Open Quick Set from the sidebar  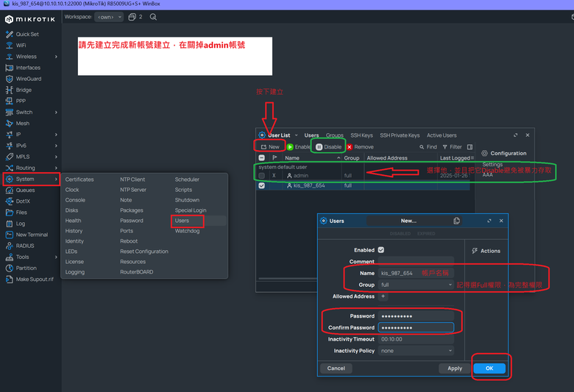point(22,34)
